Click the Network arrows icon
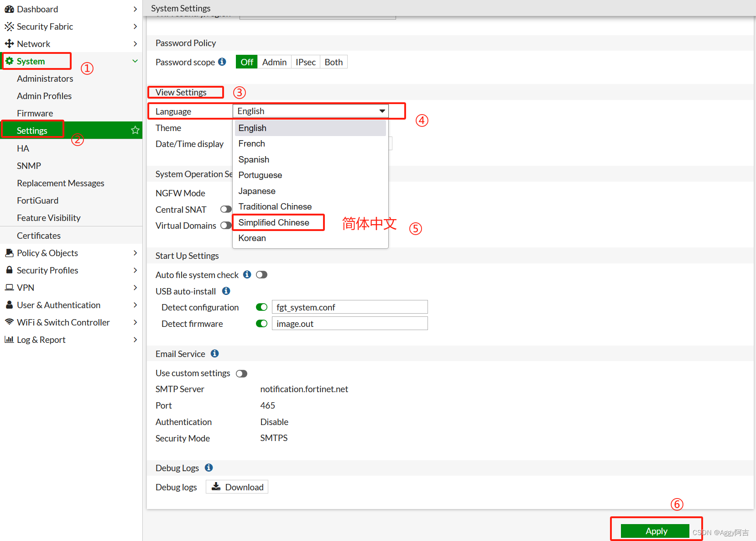Screen dimensions: 756x541 [x=9, y=44]
